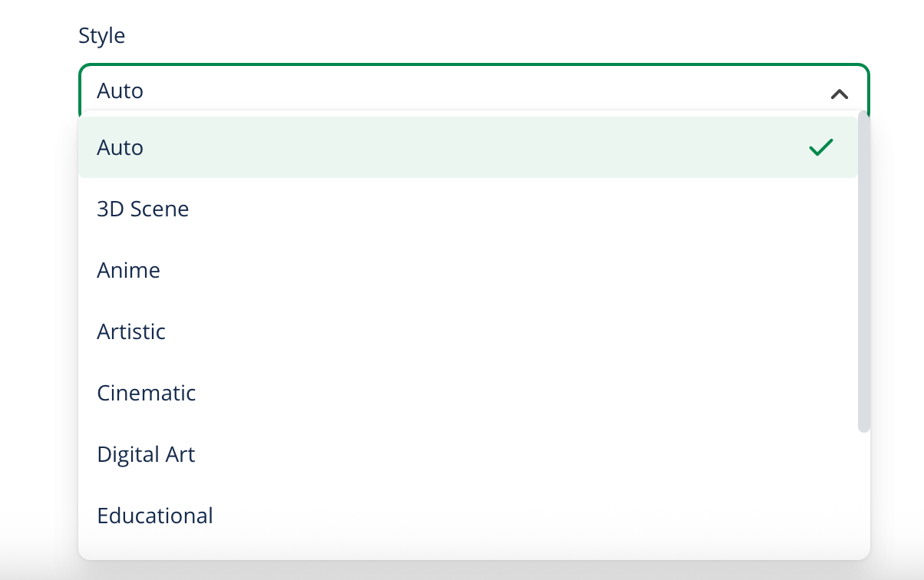Click the highlighted Auto option in the list
This screenshot has width=924, height=580.
120,147
